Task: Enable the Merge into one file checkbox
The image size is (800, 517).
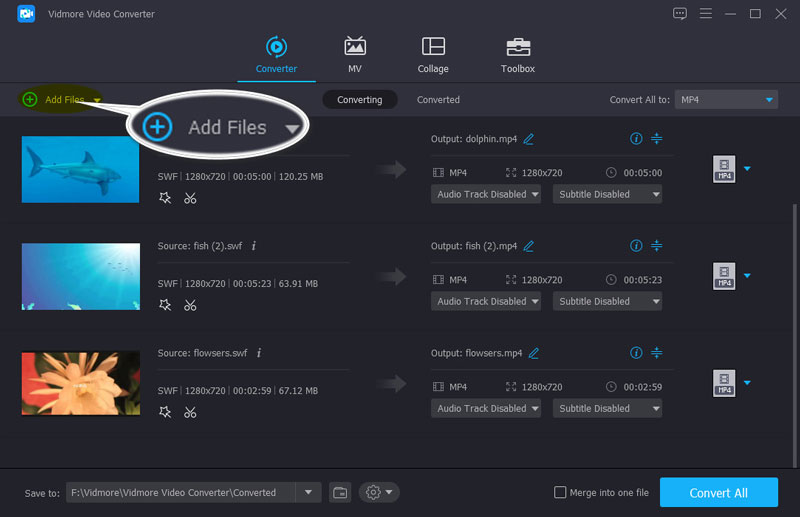Action: point(560,492)
